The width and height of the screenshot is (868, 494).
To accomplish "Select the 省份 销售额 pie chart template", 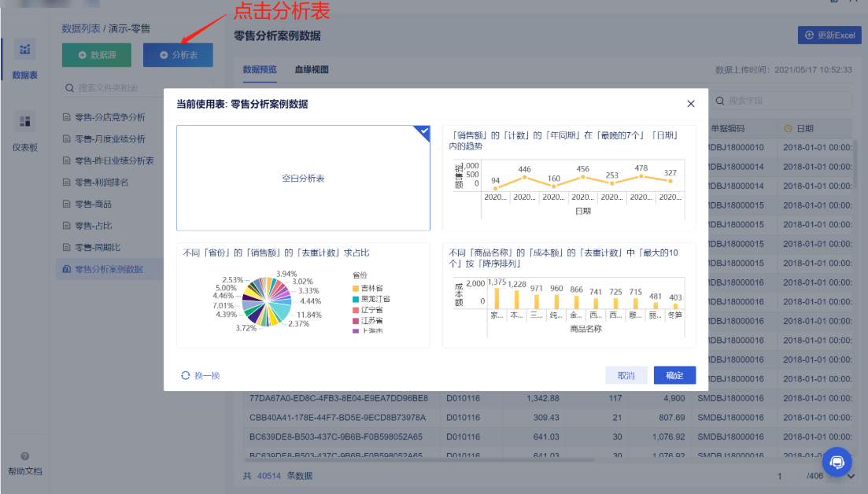I will coord(303,296).
